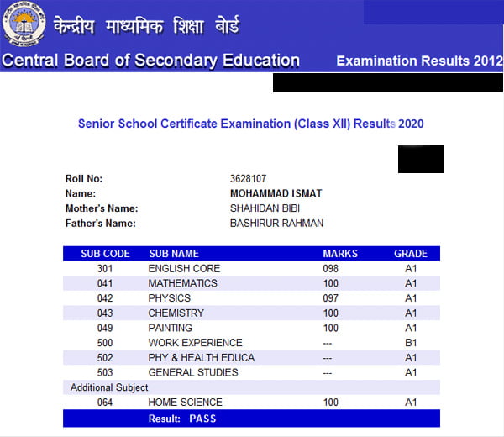This screenshot has height=437, width=504.
Task: Select the Senior School Certificate Examination title
Action: tap(250, 124)
